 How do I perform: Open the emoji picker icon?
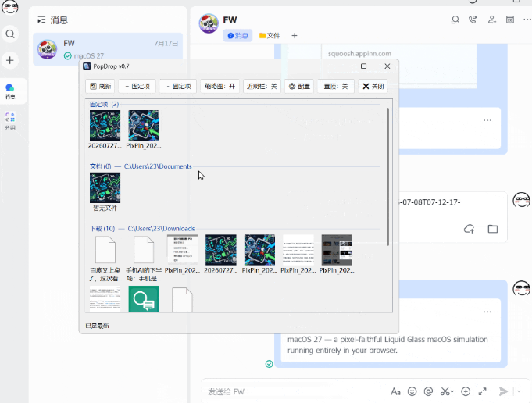[x=412, y=391]
